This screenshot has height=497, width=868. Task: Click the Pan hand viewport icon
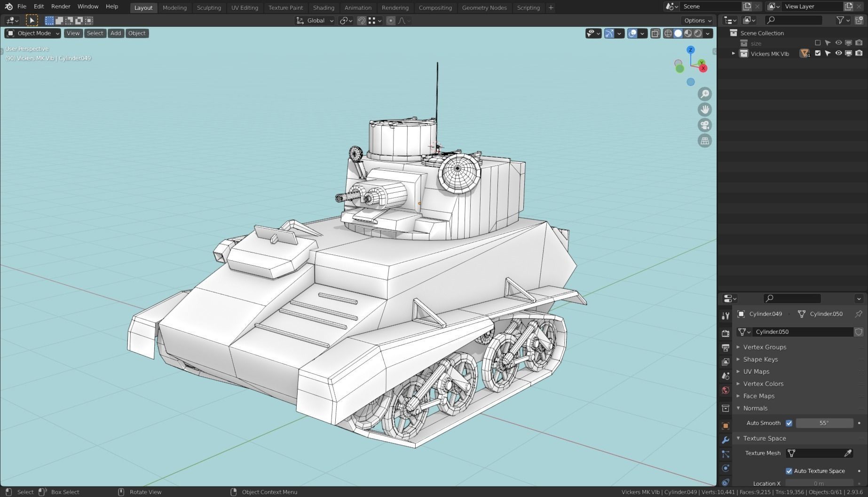pos(704,110)
